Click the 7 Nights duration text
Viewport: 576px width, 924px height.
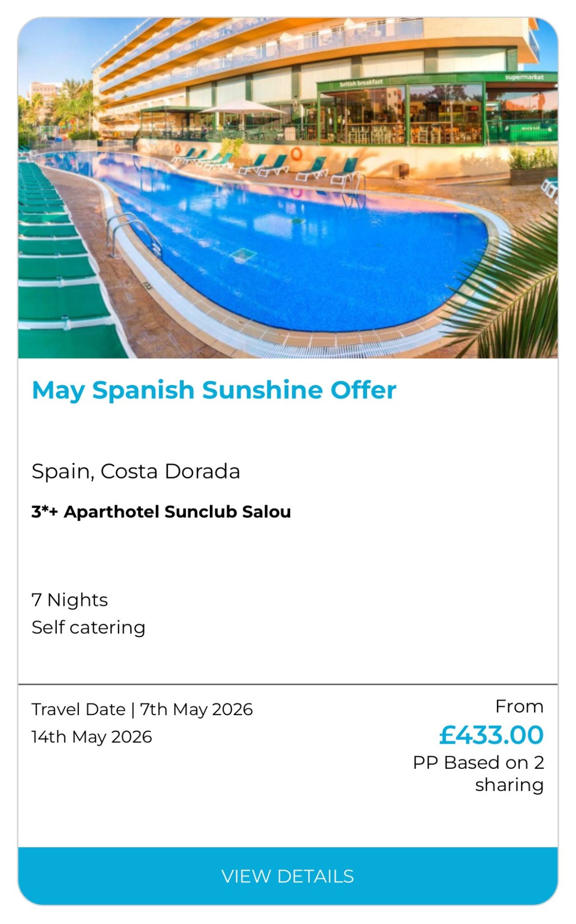point(69,600)
